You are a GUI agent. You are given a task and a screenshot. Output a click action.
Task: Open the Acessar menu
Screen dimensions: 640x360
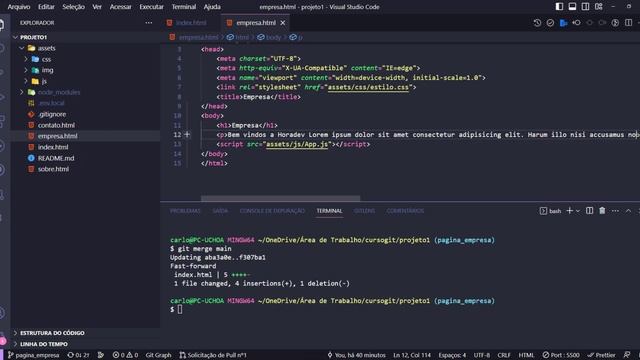click(120, 7)
